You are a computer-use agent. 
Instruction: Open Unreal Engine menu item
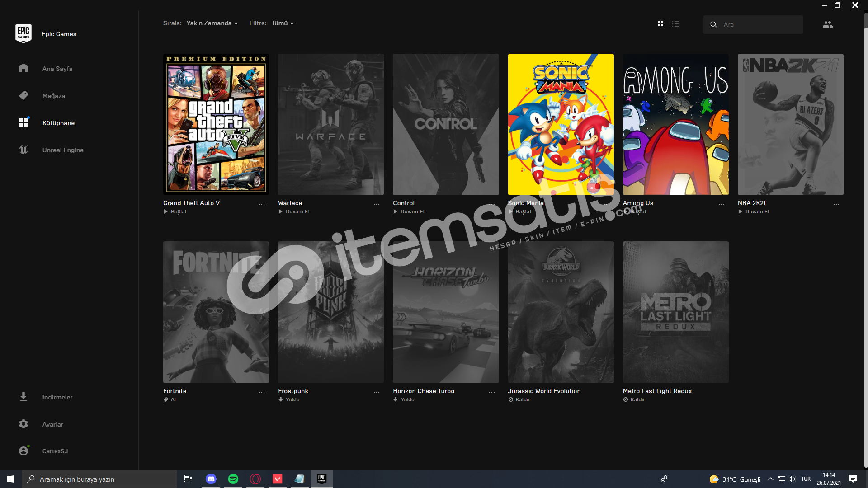63,150
